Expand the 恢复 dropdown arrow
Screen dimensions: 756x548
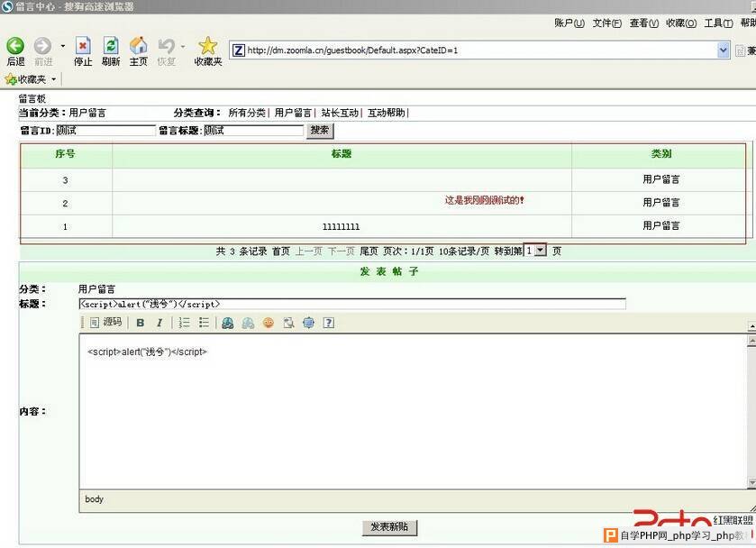(183, 46)
